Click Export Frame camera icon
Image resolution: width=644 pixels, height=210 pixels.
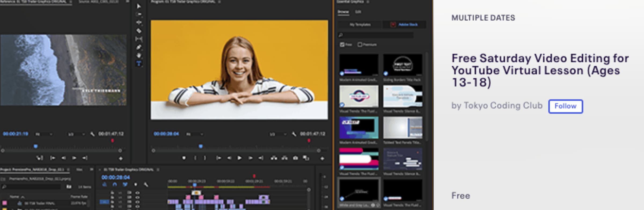click(295, 158)
